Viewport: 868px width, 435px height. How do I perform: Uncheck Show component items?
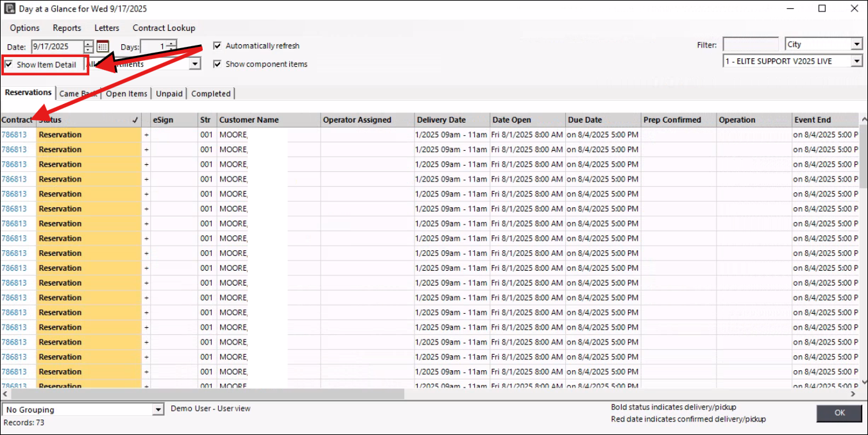click(217, 64)
